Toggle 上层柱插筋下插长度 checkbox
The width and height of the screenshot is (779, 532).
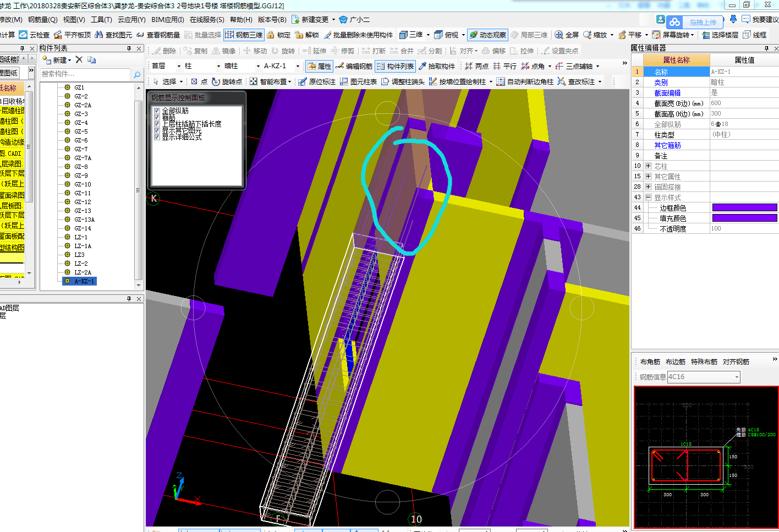157,124
